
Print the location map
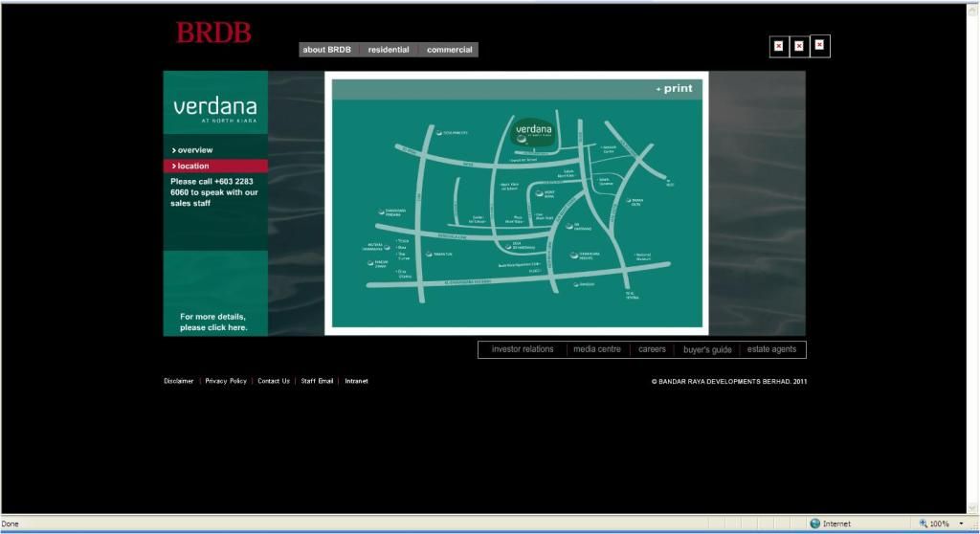[x=675, y=89]
